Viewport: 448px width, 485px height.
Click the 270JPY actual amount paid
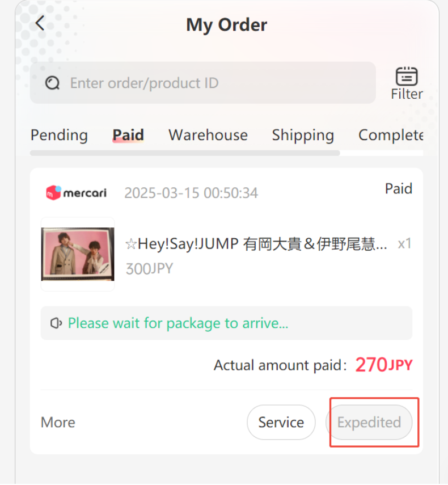pos(384,365)
